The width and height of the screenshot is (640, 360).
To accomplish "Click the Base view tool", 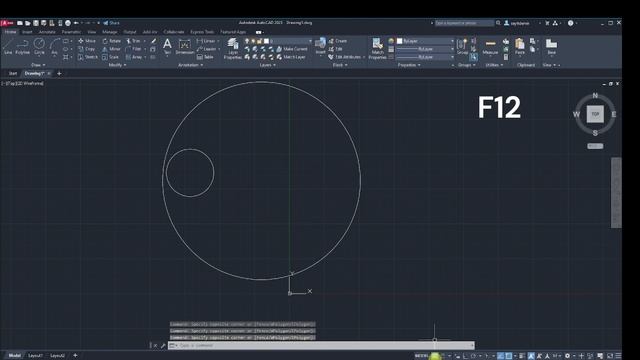I will coord(551,47).
